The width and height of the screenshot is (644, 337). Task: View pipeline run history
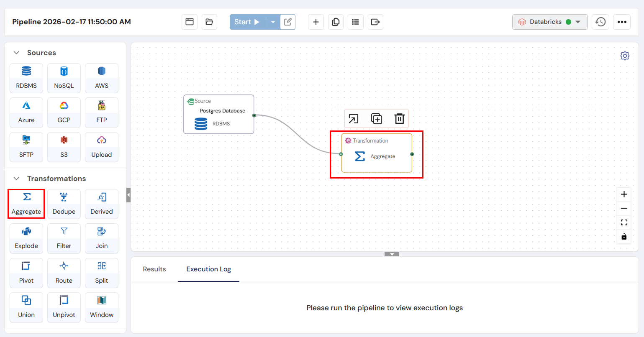coord(600,22)
